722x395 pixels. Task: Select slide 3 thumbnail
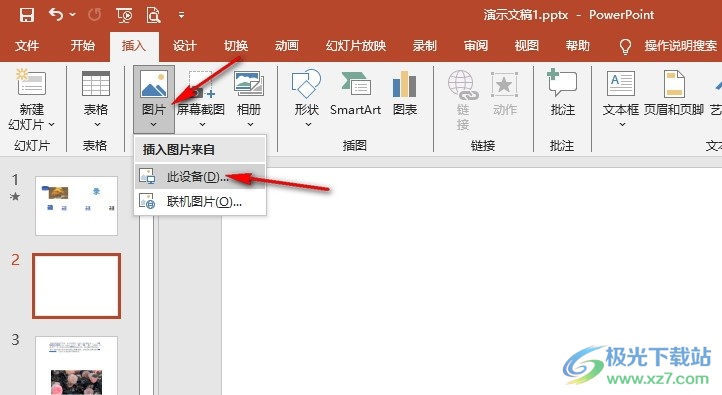coord(76,366)
